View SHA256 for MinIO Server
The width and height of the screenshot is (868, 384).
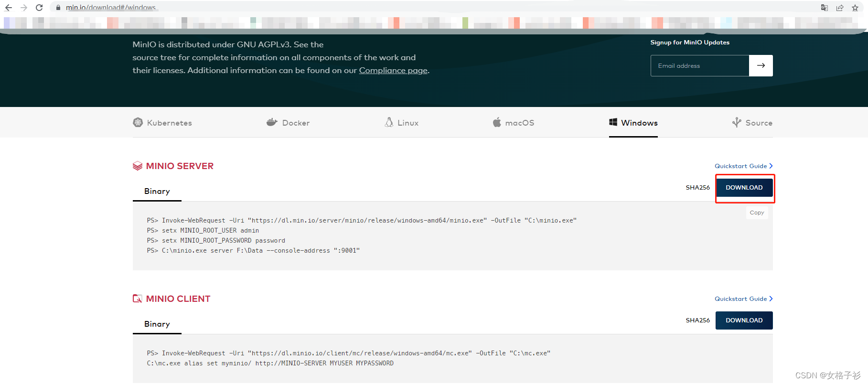[x=698, y=188]
